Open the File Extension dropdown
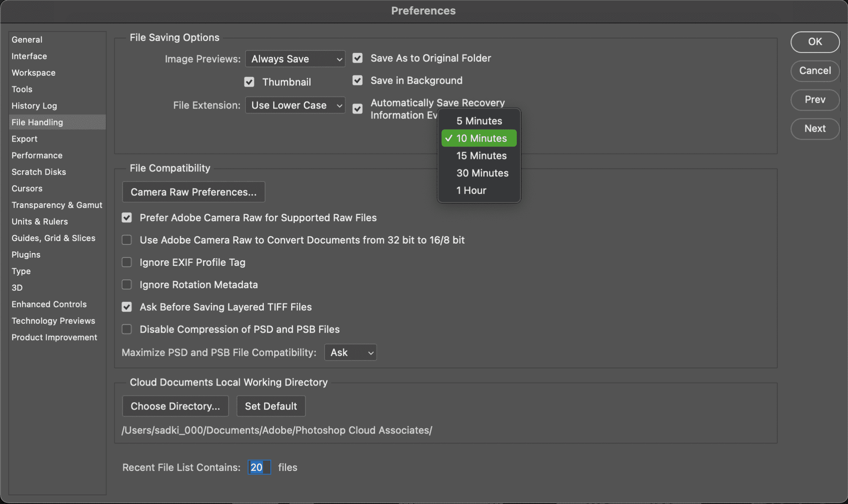 (295, 105)
